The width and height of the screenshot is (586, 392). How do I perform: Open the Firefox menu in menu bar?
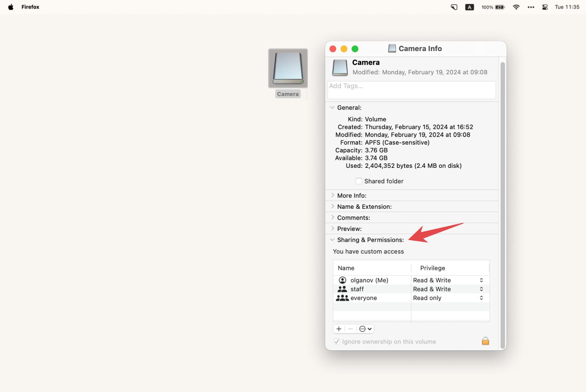click(x=30, y=7)
